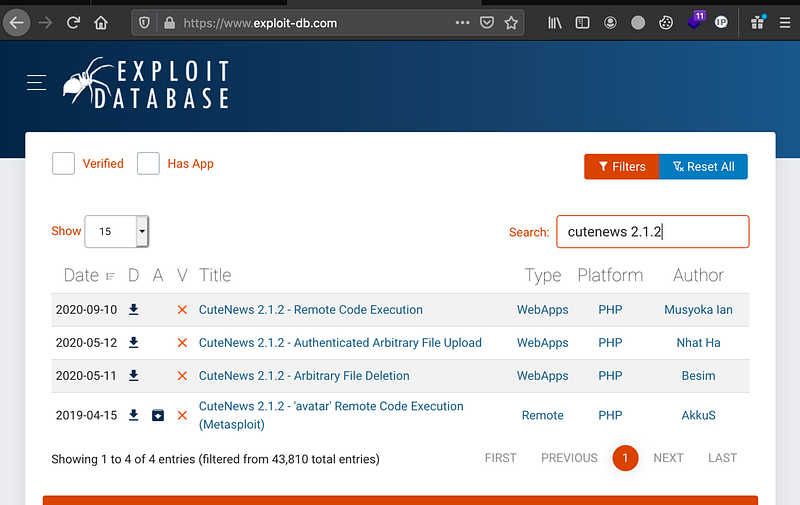Open the tracking protection shield
Viewport: 800px width, 505px height.
tap(144, 23)
